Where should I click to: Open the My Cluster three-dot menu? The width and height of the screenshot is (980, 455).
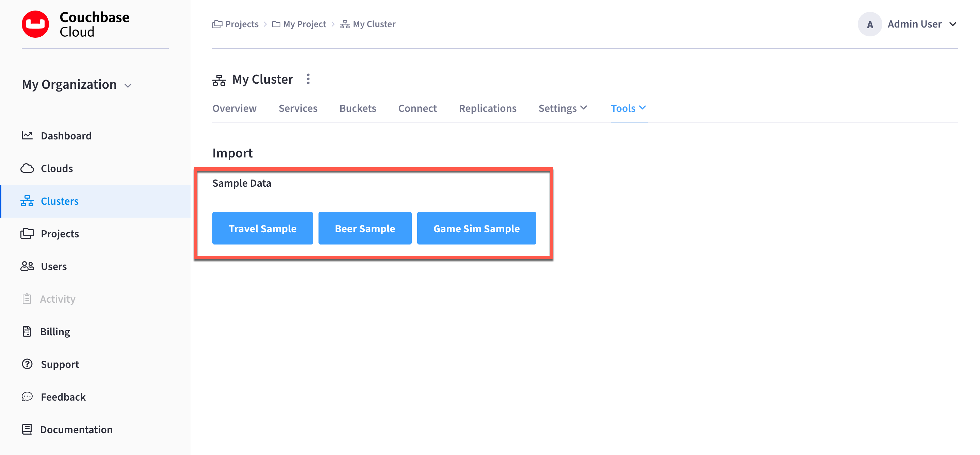point(308,79)
